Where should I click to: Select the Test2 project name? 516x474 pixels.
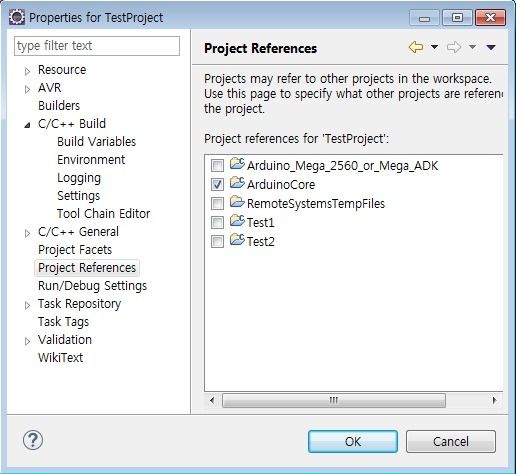(260, 241)
